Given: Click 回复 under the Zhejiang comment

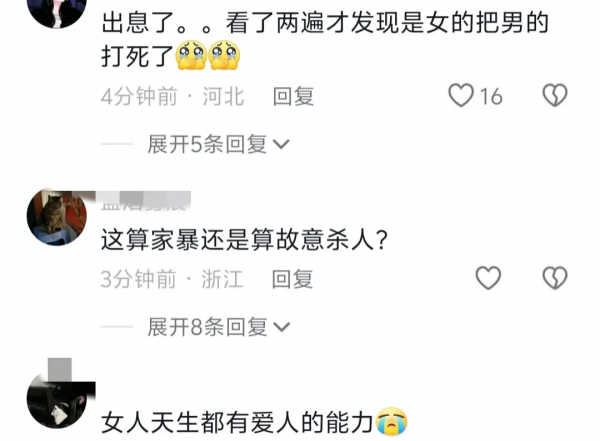Looking at the screenshot, I should 292,279.
